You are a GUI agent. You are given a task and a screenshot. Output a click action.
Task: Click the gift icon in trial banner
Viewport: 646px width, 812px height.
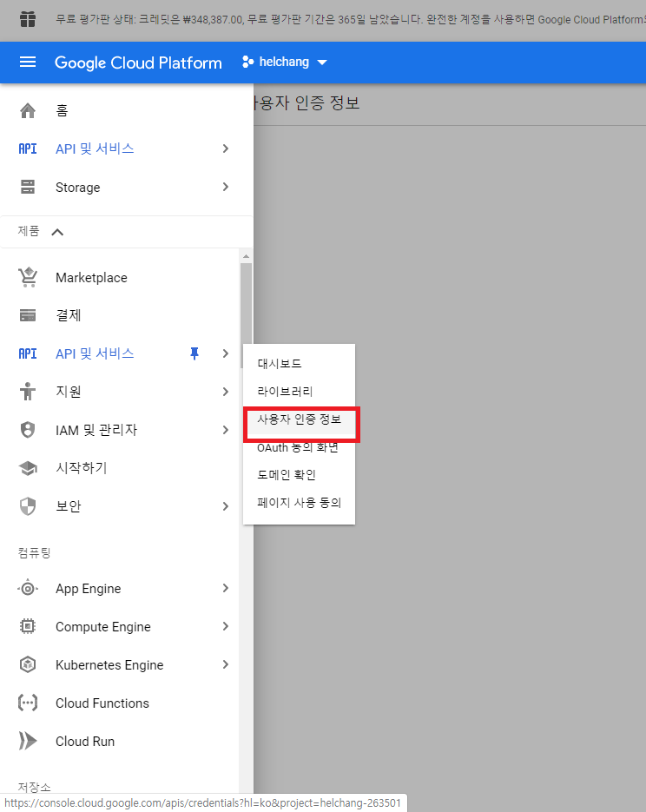click(28, 20)
